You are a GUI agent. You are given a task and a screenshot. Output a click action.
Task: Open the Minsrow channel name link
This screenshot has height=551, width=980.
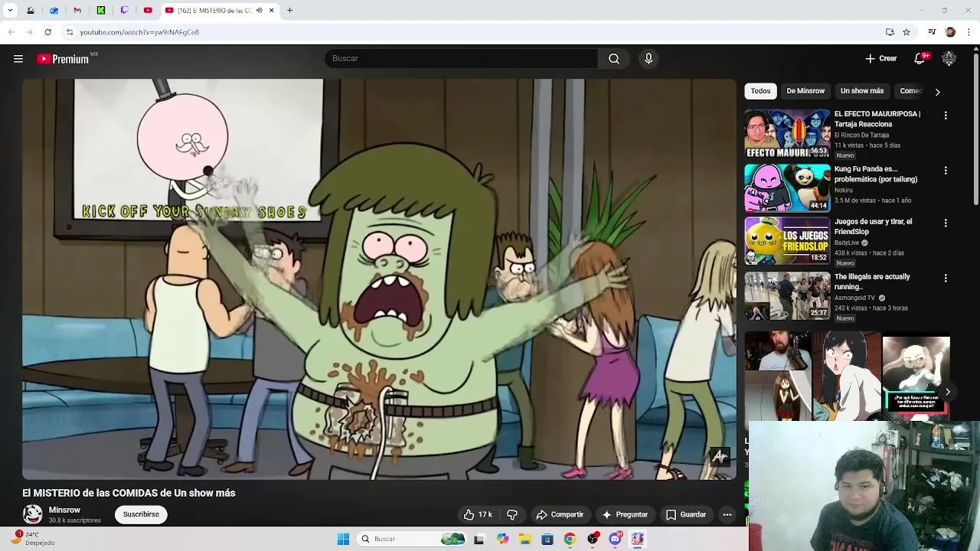pos(64,510)
